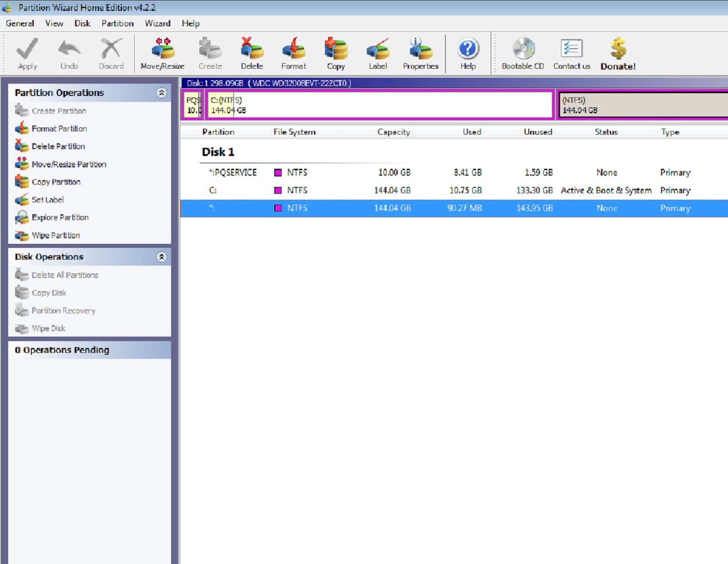Open the Wizard menu
This screenshot has width=728, height=564.
point(157,24)
